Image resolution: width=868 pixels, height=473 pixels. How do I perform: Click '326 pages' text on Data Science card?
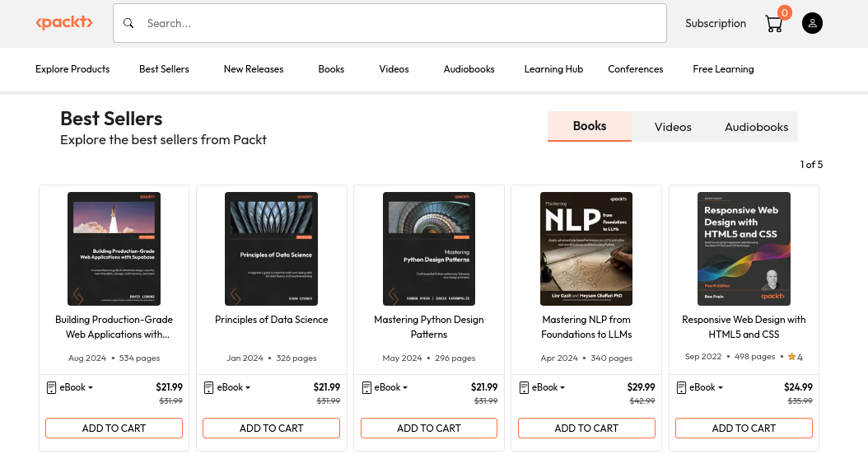tap(296, 358)
